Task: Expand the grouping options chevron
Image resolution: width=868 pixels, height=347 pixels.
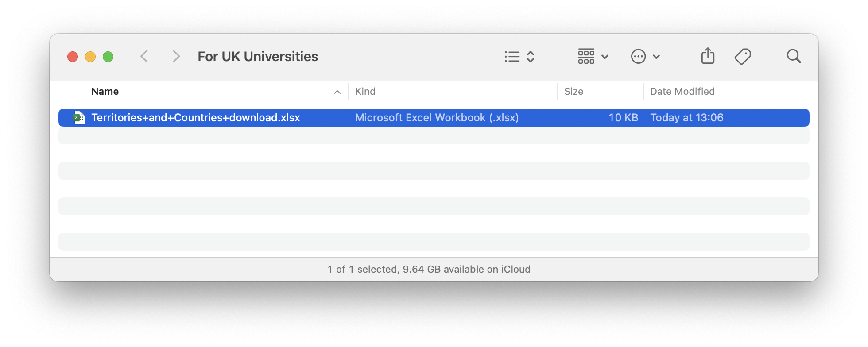Action: point(605,57)
